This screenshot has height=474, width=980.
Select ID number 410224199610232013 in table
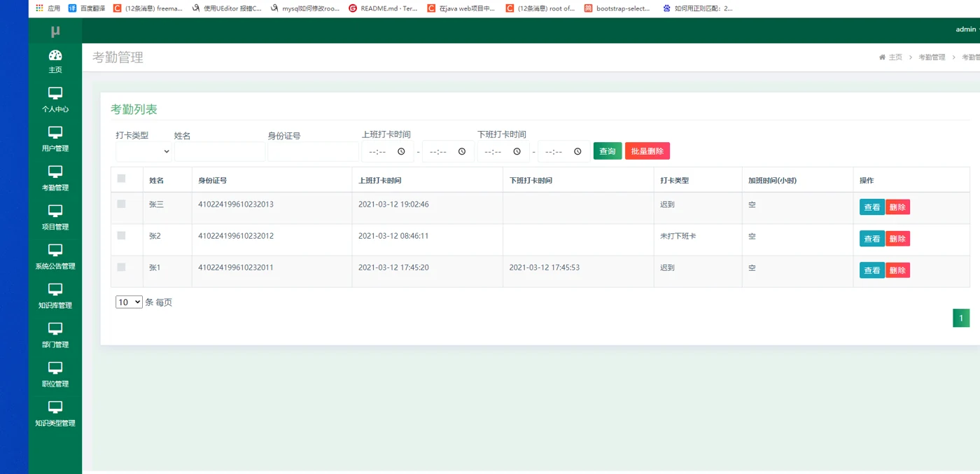click(236, 204)
